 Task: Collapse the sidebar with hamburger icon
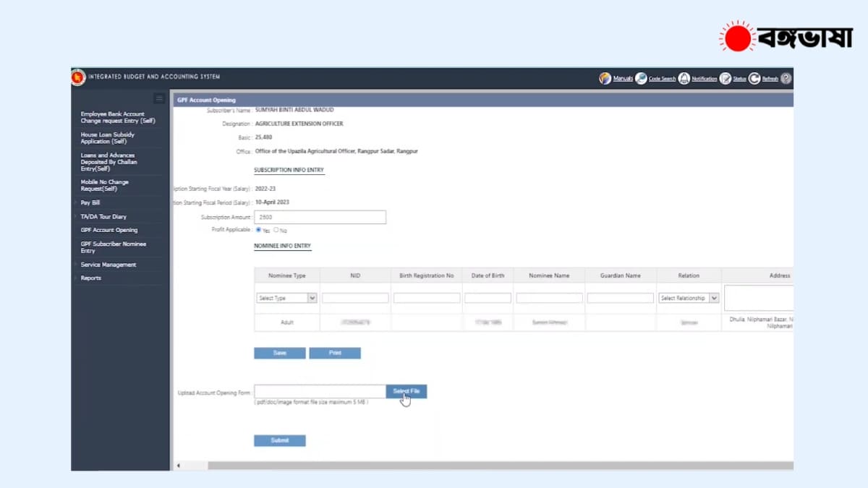pos(159,98)
